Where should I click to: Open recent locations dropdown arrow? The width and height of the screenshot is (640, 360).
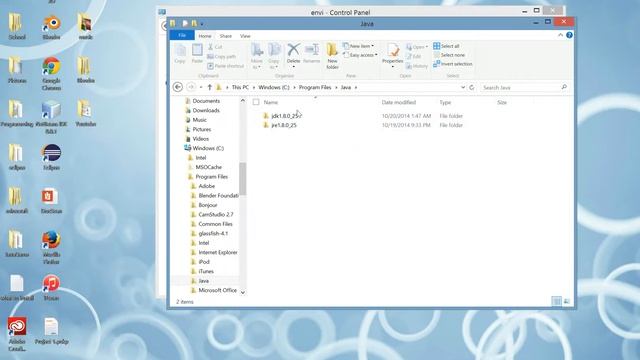pyautogui.click(x=200, y=87)
